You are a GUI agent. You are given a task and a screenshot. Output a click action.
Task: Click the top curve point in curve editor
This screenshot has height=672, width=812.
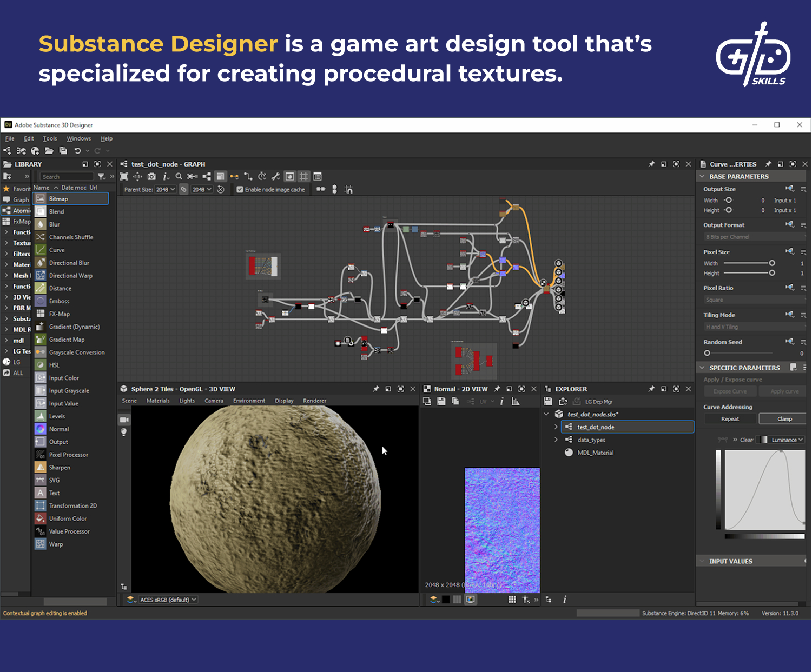pyautogui.click(x=781, y=451)
